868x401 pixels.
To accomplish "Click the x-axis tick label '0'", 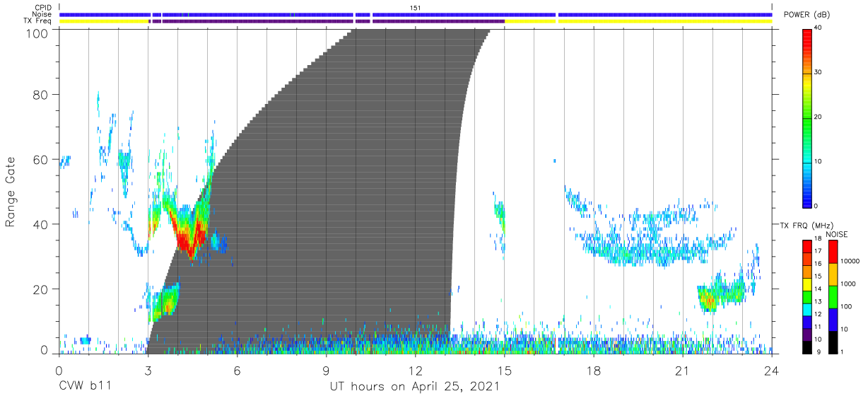I will (59, 371).
